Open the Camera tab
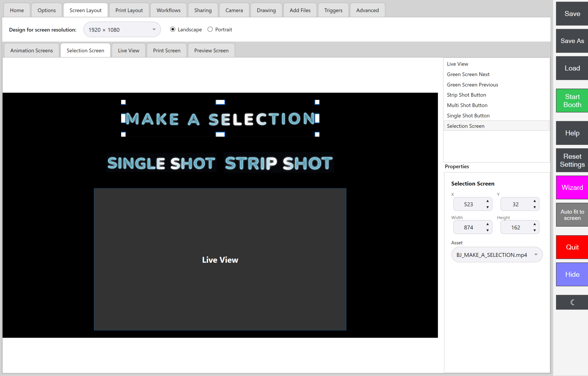 (234, 10)
